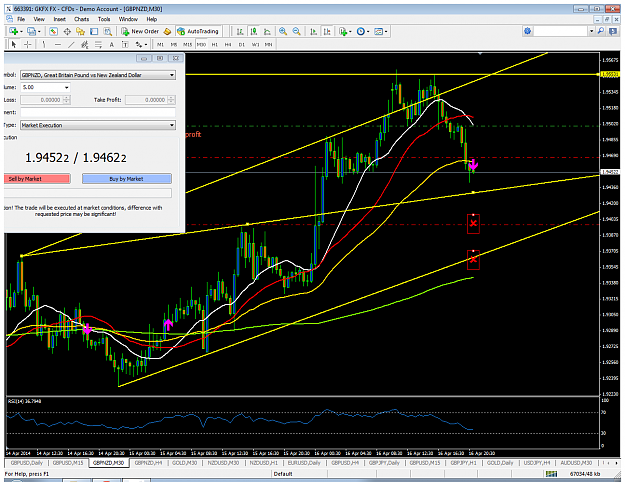The width and height of the screenshot is (625, 482).
Task: Switch timeframe to H1
Action: [215, 45]
